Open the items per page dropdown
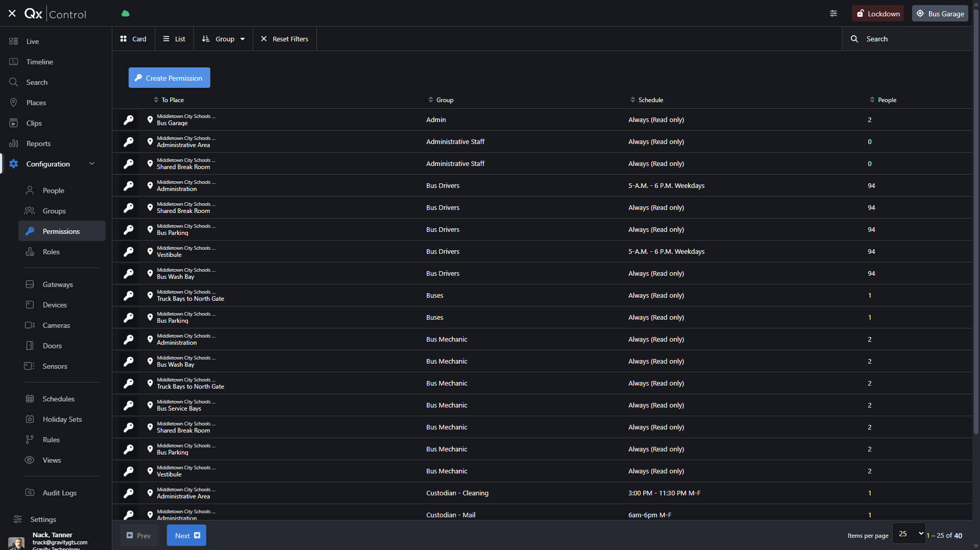 coord(909,534)
